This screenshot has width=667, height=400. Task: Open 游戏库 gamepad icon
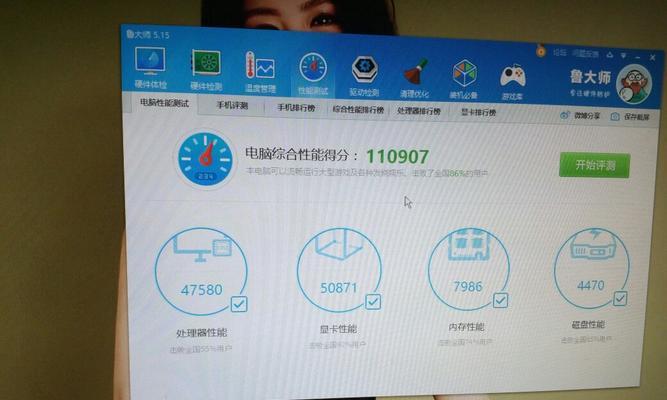coord(513,77)
